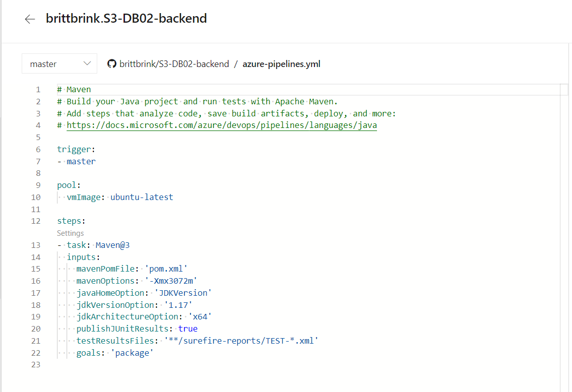Click the publishJUnitResults true value
Screen dimensions: 572x392
point(188,329)
